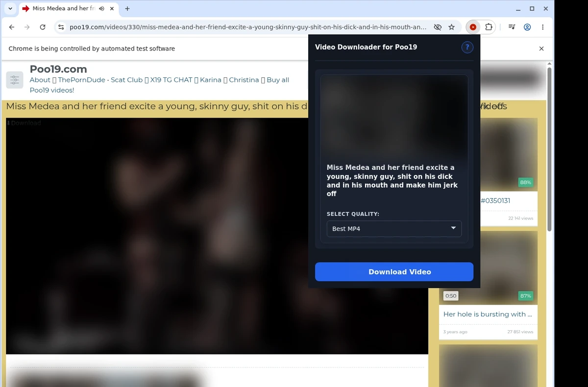Reload the current page
The height and width of the screenshot is (387, 588).
point(43,27)
